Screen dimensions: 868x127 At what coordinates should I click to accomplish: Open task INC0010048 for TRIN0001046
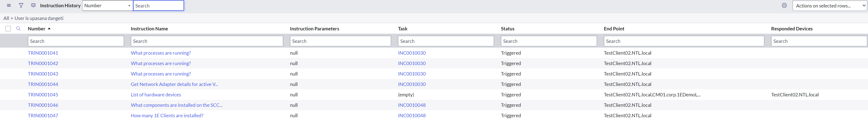coord(411,105)
